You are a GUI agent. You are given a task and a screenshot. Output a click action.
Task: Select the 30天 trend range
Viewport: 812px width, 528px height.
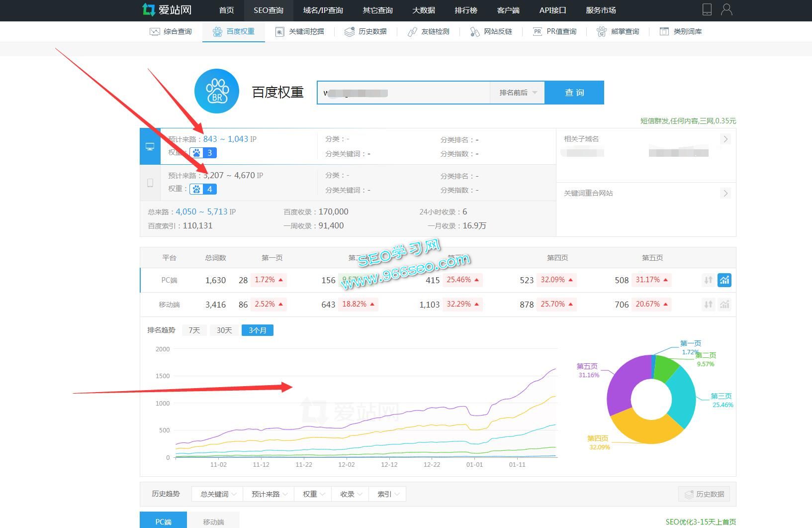coord(224,330)
